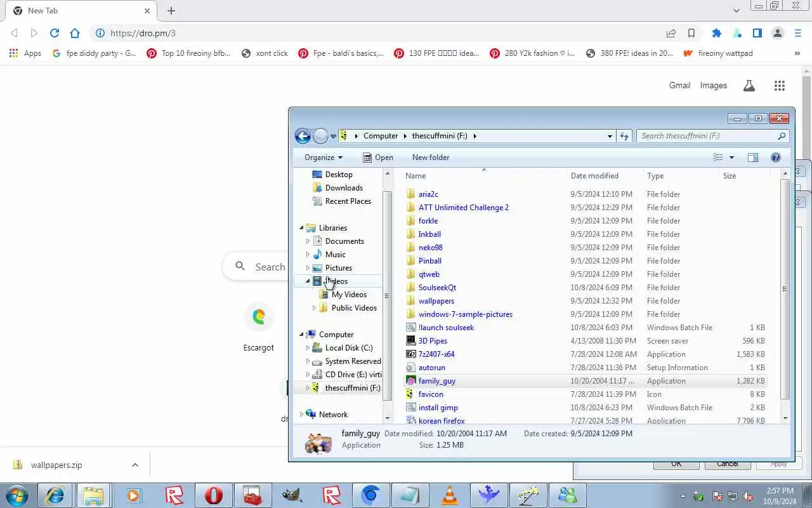Click the Windows Start orb
Viewport: 812px width, 508px height.
point(16,495)
